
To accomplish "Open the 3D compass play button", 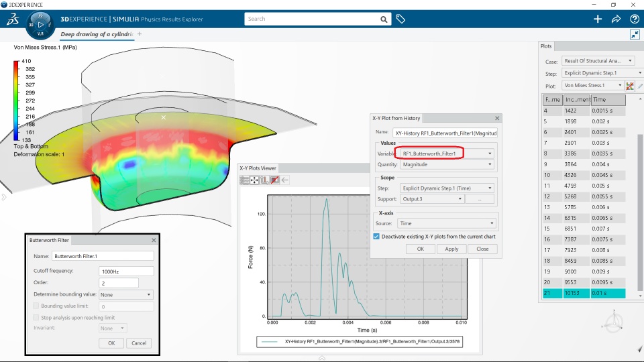I will [40, 25].
